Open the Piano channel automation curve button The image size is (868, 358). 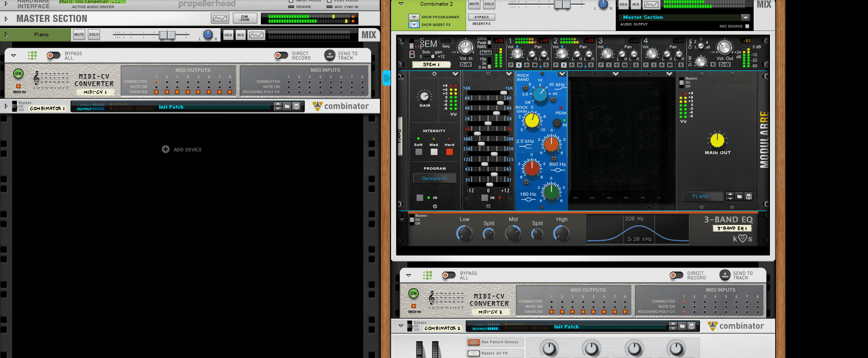[x=256, y=35]
